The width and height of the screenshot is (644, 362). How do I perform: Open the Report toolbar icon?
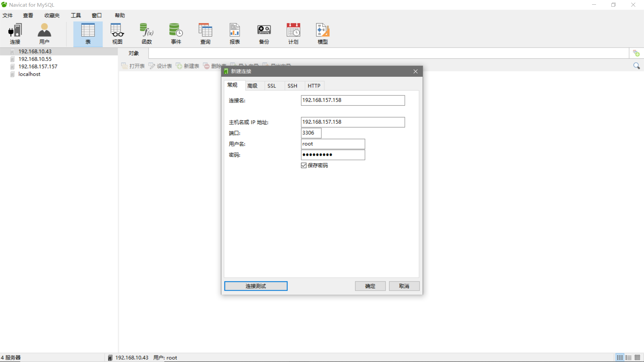click(234, 34)
